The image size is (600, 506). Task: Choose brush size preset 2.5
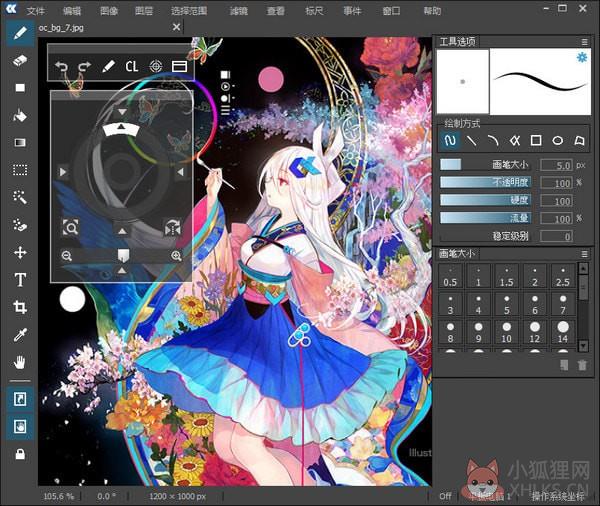pos(562,276)
